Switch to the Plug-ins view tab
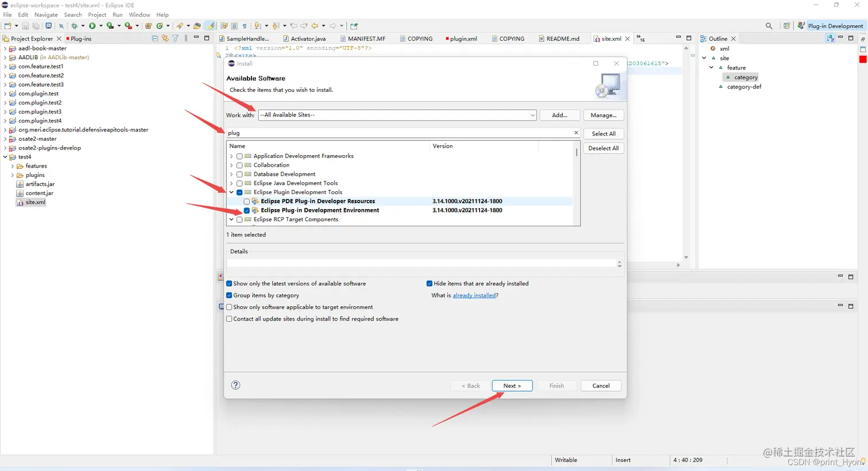Image resolution: width=868 pixels, height=471 pixels. (79, 38)
